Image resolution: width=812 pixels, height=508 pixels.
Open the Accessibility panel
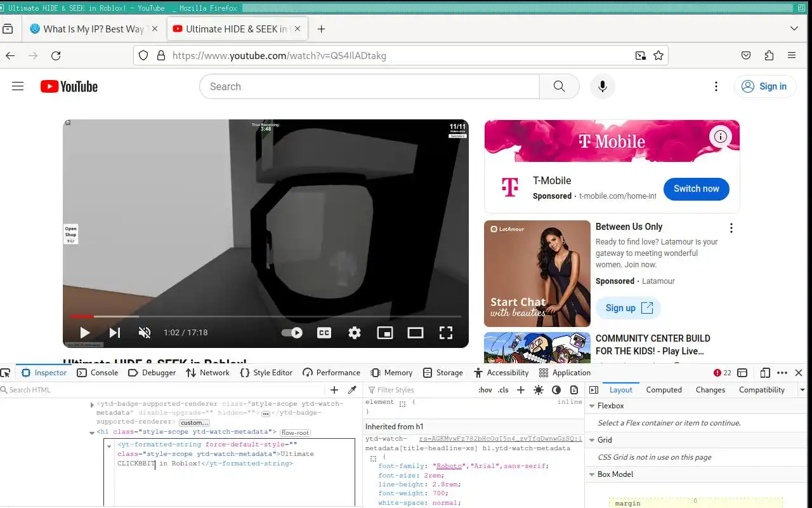click(x=501, y=373)
